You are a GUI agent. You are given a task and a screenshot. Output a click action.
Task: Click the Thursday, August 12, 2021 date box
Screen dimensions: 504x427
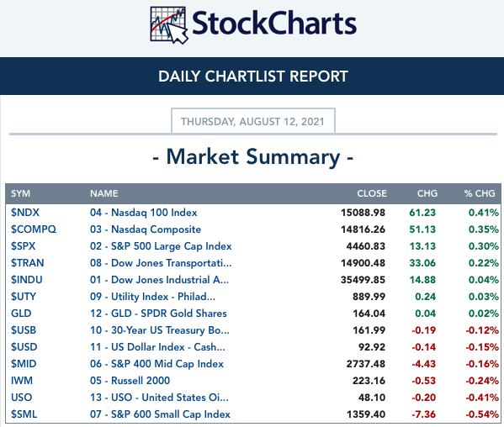pyautogui.click(x=253, y=121)
